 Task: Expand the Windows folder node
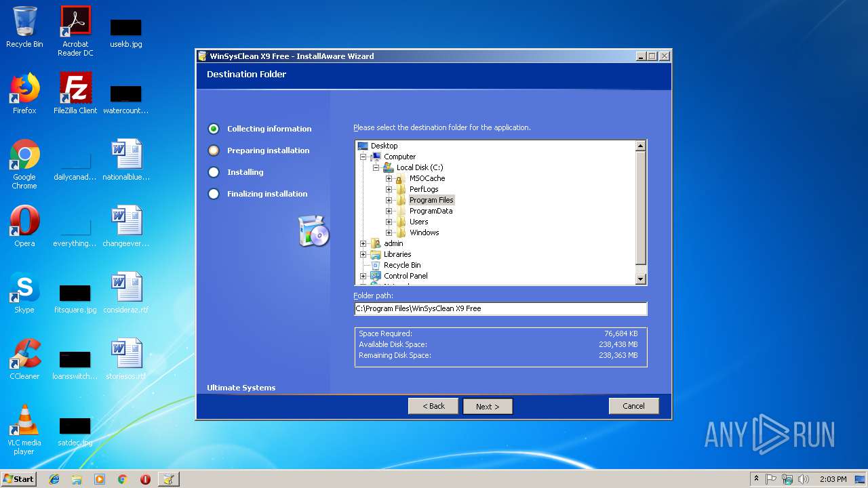coord(389,232)
